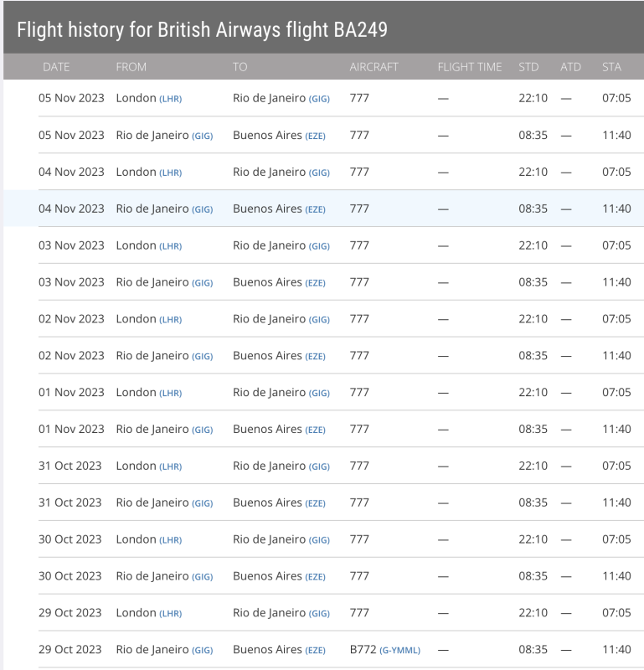644x670 pixels.
Task: Click EZE link in 31 Oct row
Action: [315, 503]
